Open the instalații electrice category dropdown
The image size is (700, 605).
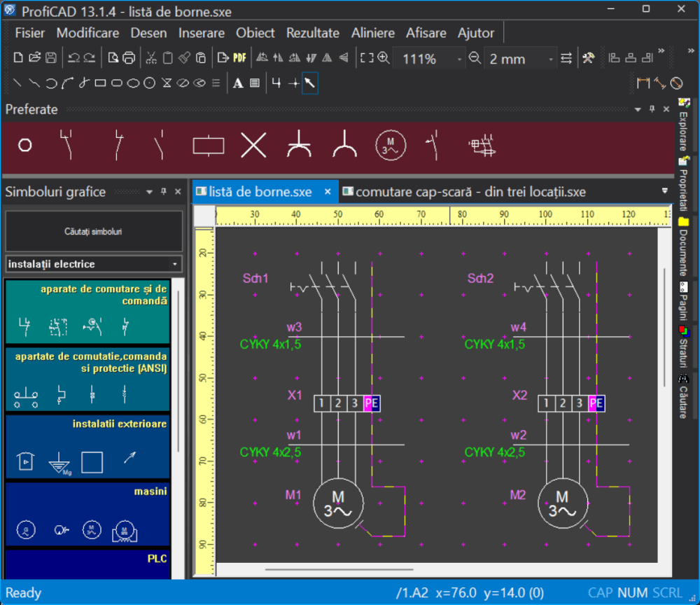[175, 264]
